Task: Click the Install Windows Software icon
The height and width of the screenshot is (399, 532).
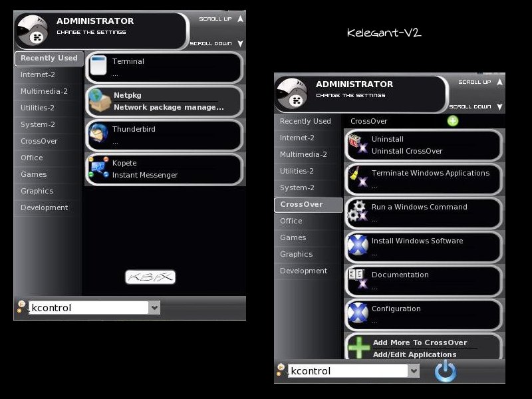Action: click(x=358, y=245)
